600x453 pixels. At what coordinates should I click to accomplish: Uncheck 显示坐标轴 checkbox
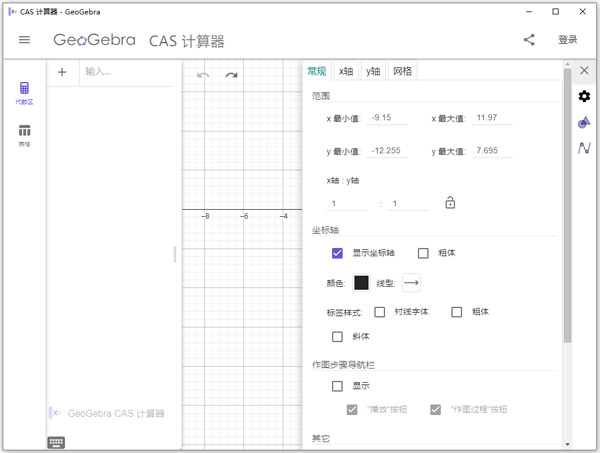337,253
